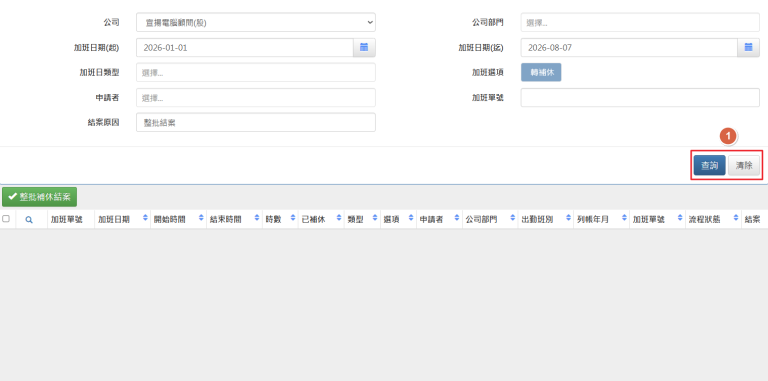The width and height of the screenshot is (768, 381).
Task: Tick the select-all checkbox in table header
Action: (x=6, y=218)
